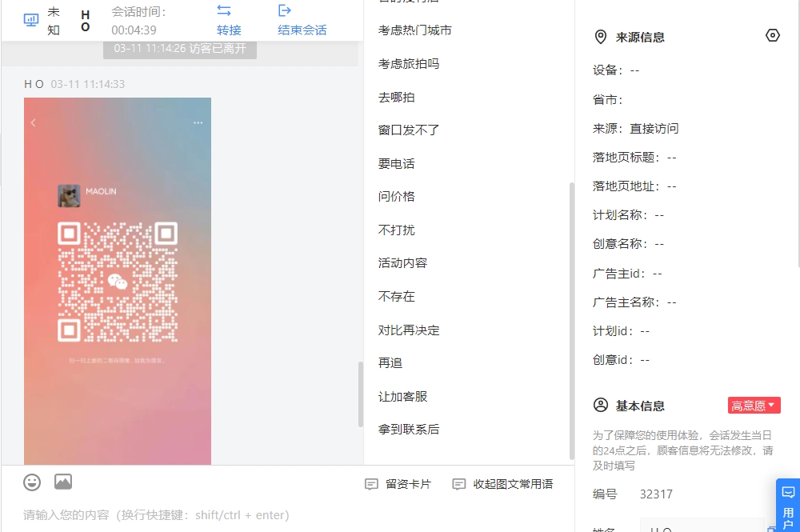Click the MAOLIN avatar in the image
Image resolution: width=800 pixels, height=532 pixels.
69,196
